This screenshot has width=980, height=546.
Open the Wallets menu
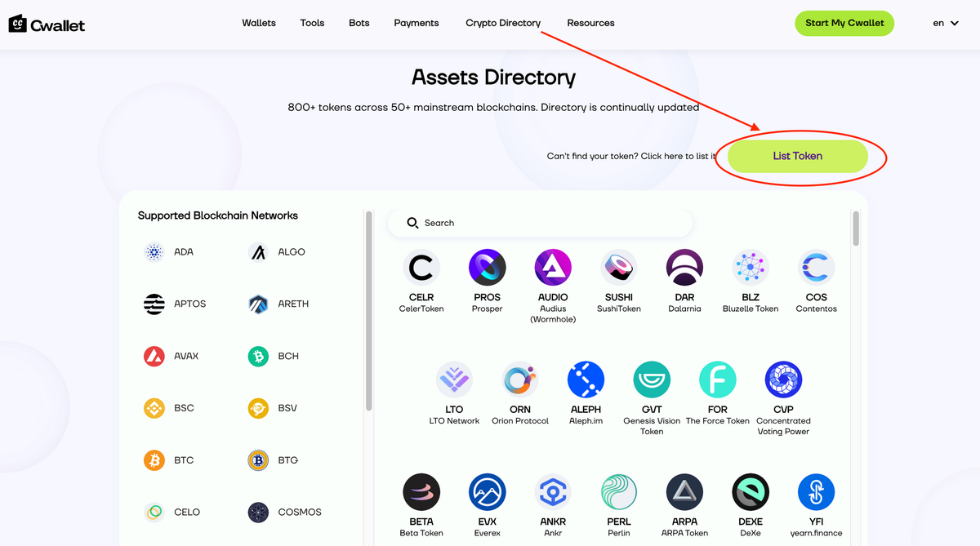259,23
